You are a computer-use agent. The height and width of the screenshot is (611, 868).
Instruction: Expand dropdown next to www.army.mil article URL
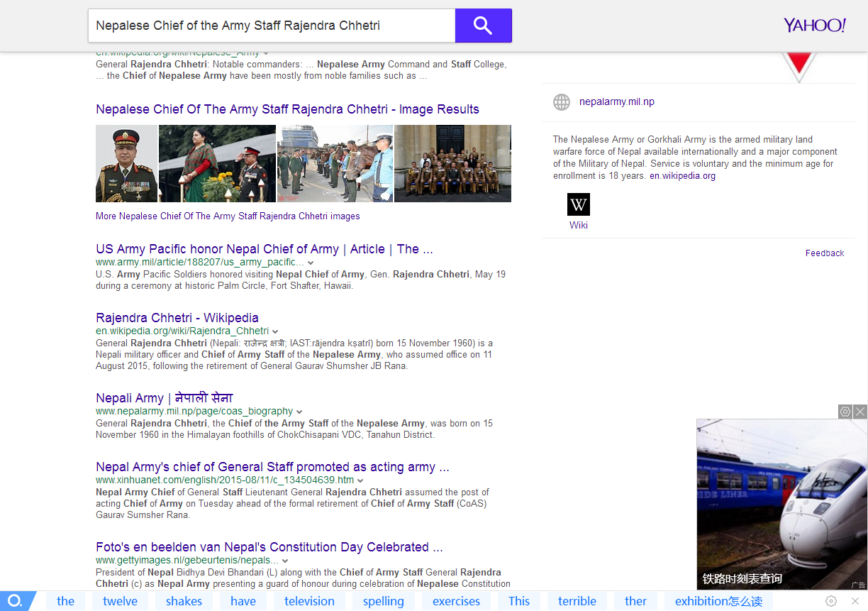click(x=311, y=263)
